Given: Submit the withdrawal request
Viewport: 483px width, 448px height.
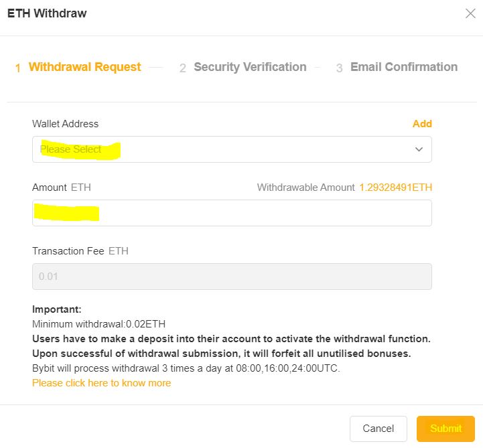Looking at the screenshot, I should click(445, 429).
